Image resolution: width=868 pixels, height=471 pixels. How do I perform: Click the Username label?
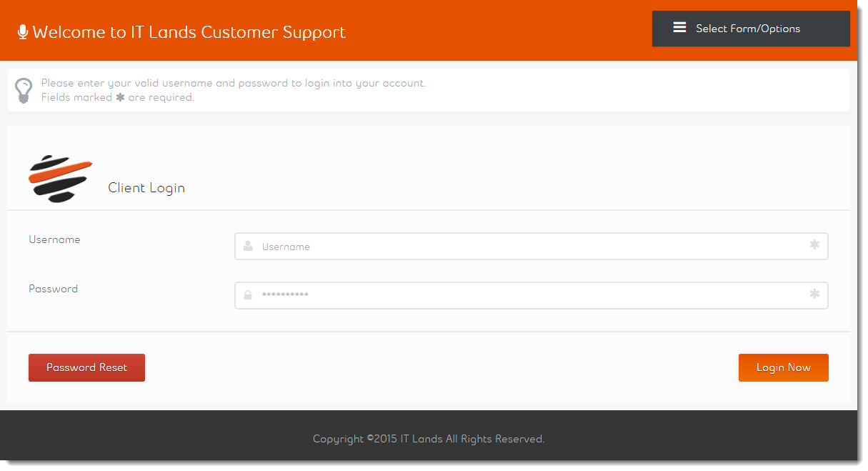tap(54, 239)
